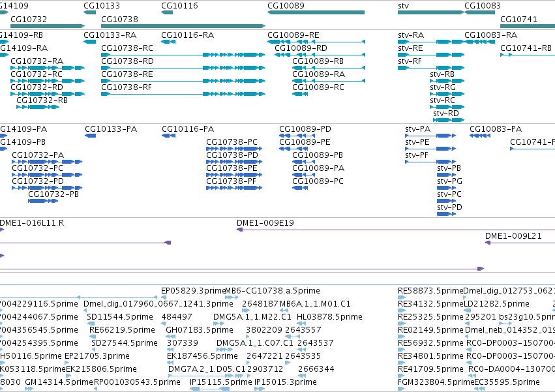Click EST EP05829.3prime
This screenshot has height=392, width=555.
pyautogui.click(x=164, y=297)
